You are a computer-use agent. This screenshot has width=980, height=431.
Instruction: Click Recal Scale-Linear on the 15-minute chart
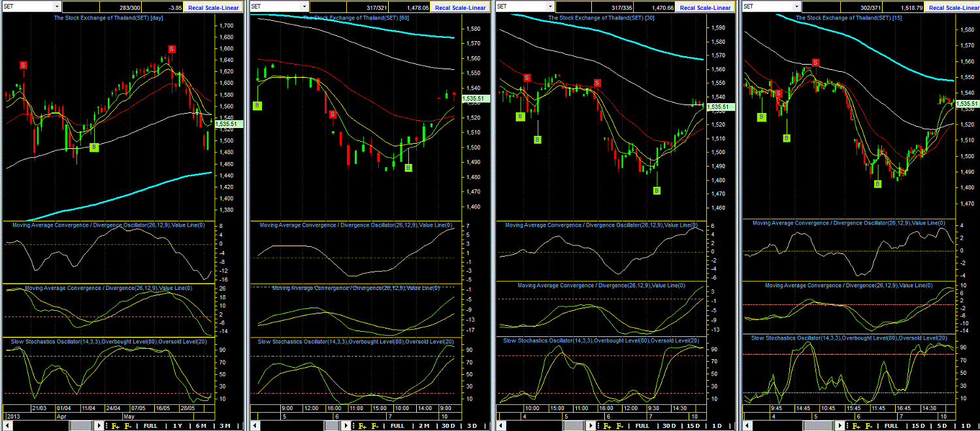click(x=952, y=7)
